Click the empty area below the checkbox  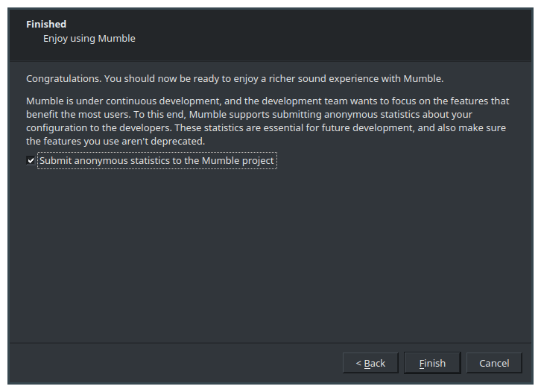point(270,256)
